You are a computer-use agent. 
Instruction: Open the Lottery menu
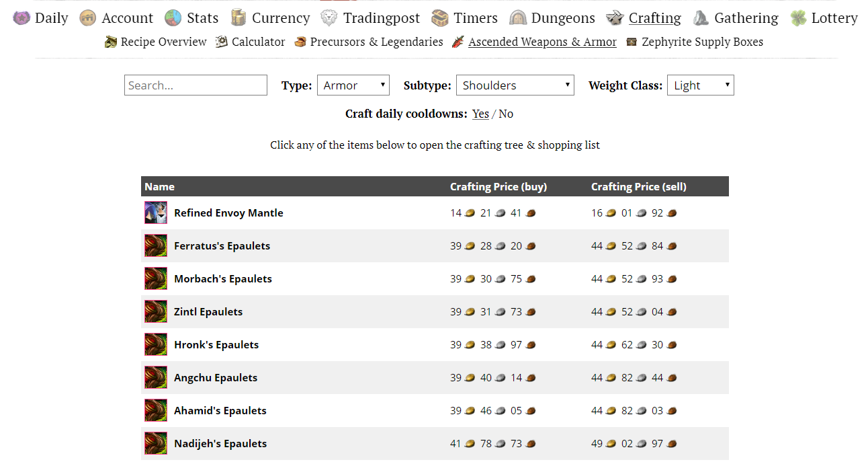pyautogui.click(x=834, y=18)
